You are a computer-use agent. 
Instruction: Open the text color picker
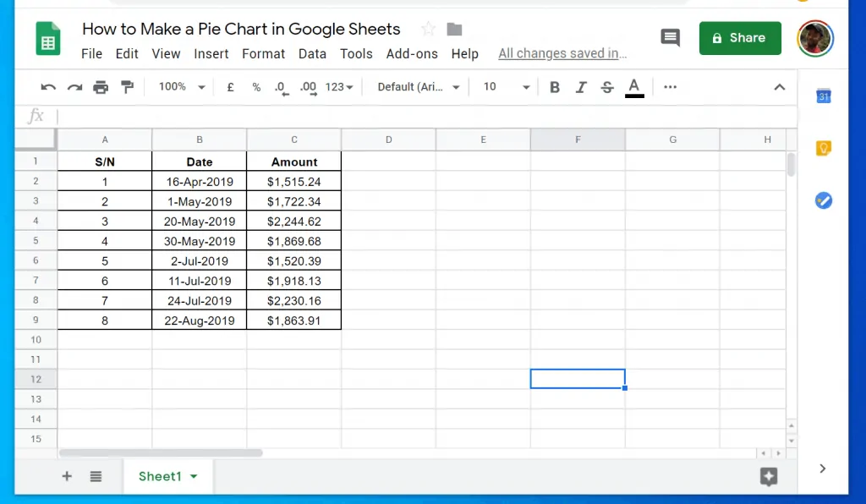[634, 86]
